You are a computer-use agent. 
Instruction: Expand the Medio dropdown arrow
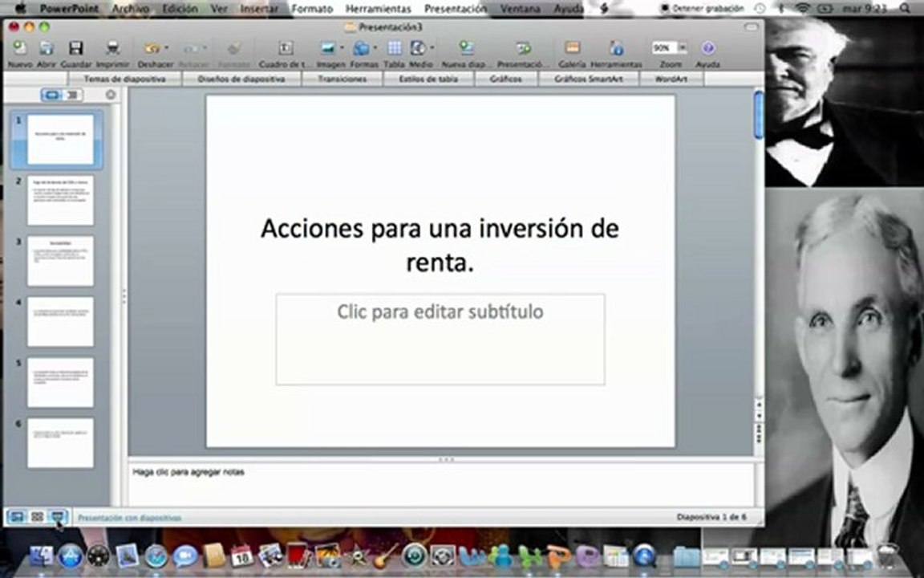click(x=432, y=48)
